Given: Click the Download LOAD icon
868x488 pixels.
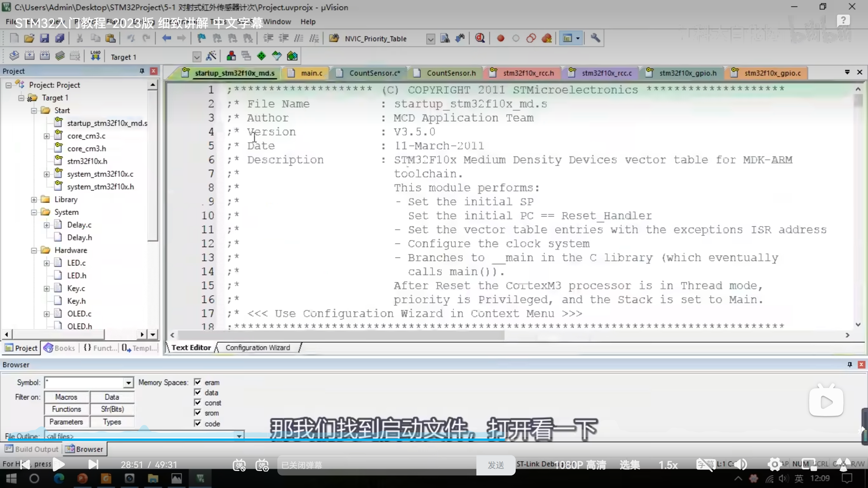Looking at the screenshot, I should (95, 56).
